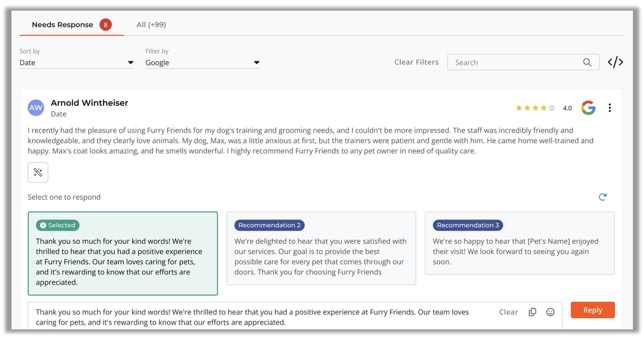Click the orange Reply button
The width and height of the screenshot is (644, 338).
pyautogui.click(x=592, y=310)
